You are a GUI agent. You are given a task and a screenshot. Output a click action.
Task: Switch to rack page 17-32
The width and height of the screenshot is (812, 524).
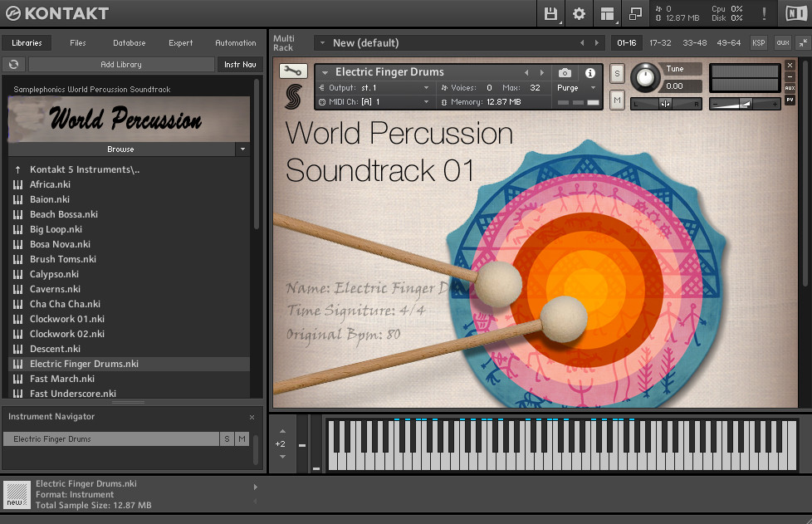(660, 43)
